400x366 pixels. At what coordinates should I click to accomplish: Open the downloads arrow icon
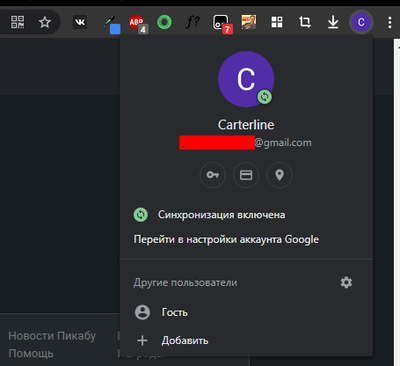tap(333, 22)
